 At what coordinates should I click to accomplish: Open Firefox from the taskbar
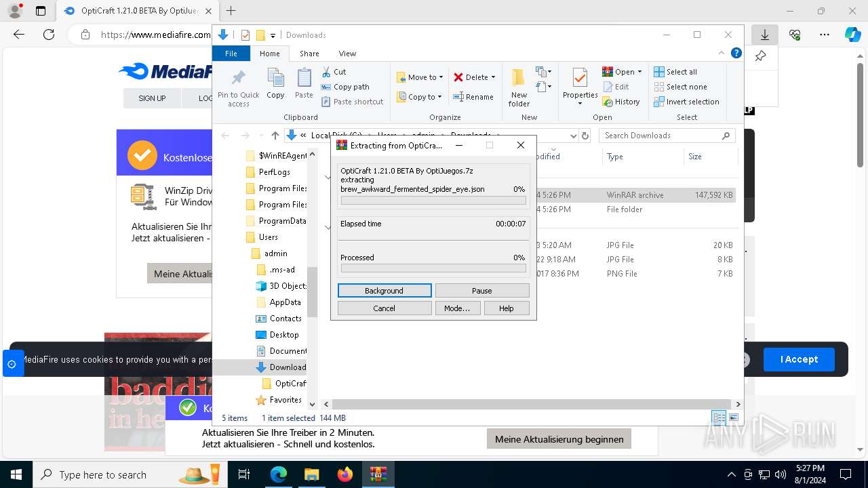click(x=344, y=474)
